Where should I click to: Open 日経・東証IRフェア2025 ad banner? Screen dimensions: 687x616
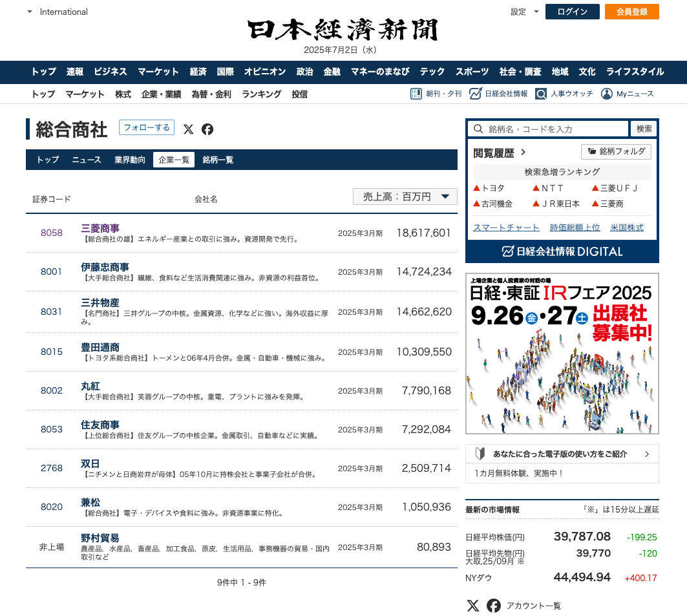[562, 354]
